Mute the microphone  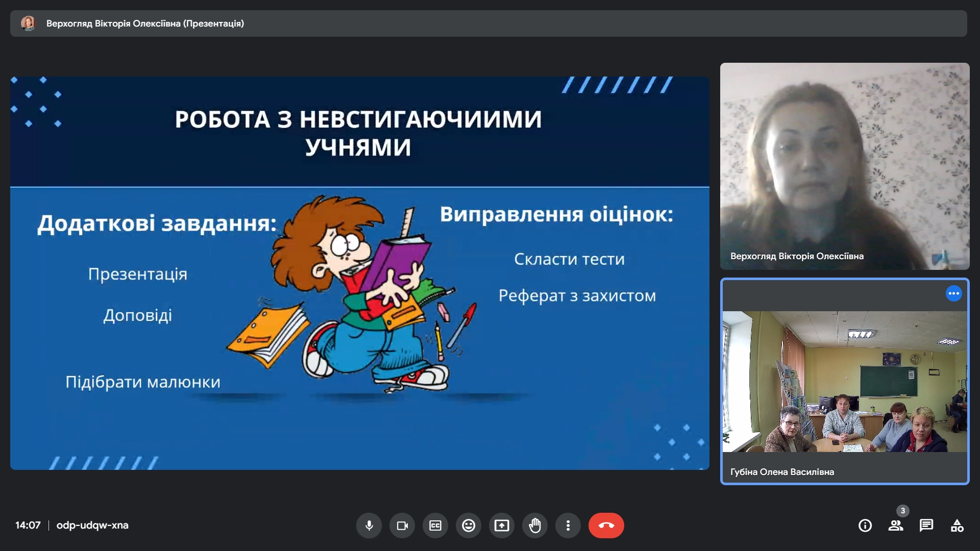[x=369, y=525]
